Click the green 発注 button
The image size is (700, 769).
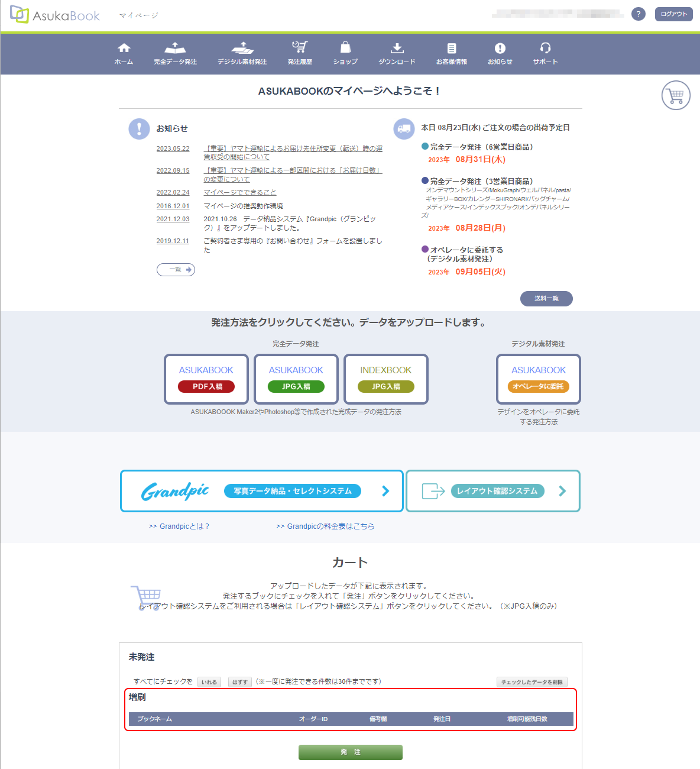pos(351,752)
